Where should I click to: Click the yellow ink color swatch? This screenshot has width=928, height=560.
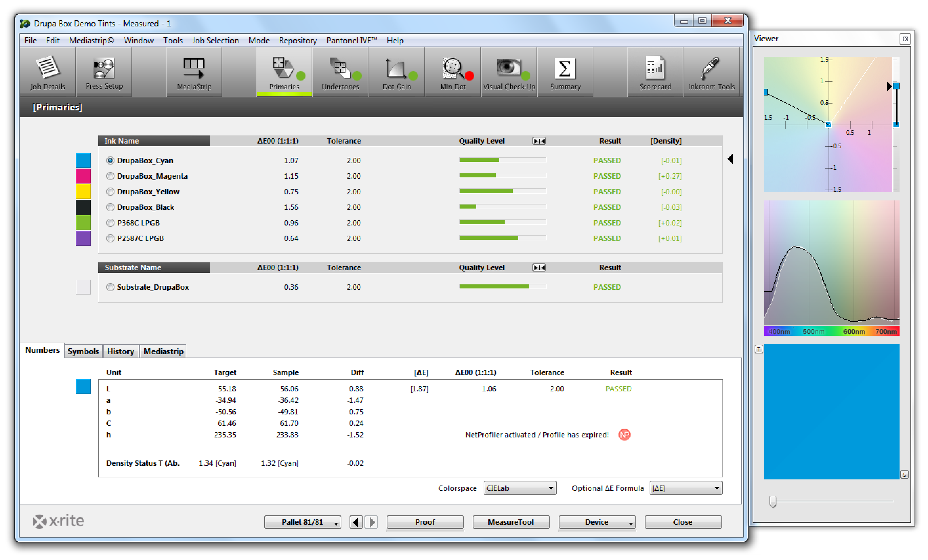click(83, 191)
